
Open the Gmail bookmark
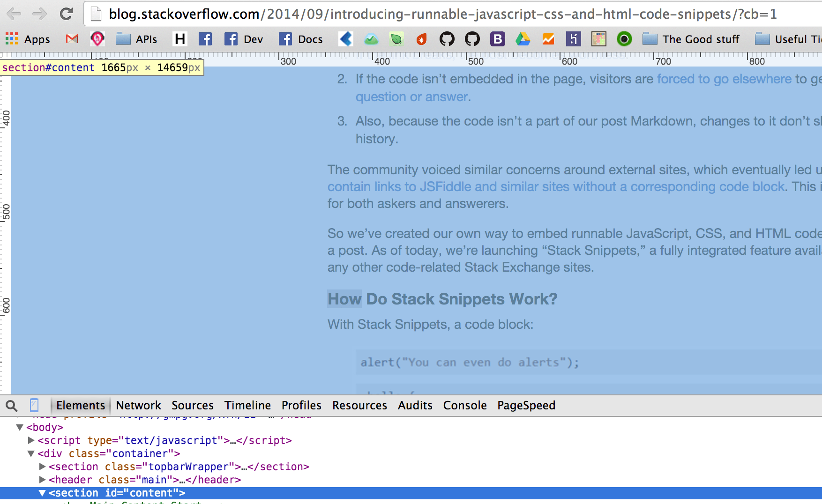(x=72, y=39)
